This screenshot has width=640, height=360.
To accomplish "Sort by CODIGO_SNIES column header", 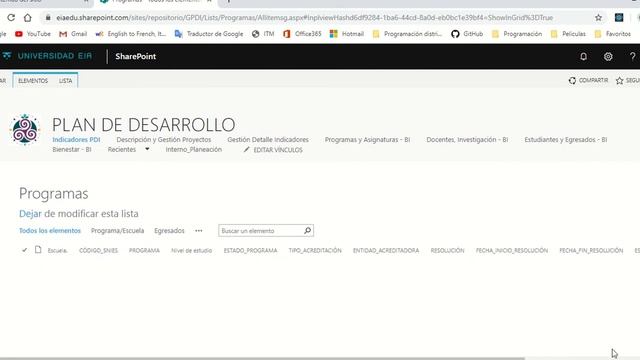I will click(x=98, y=251).
